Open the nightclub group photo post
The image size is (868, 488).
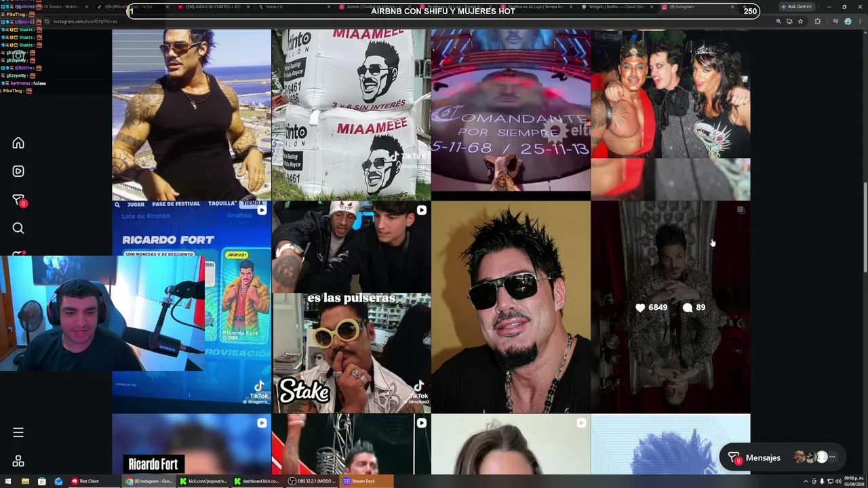point(671,114)
